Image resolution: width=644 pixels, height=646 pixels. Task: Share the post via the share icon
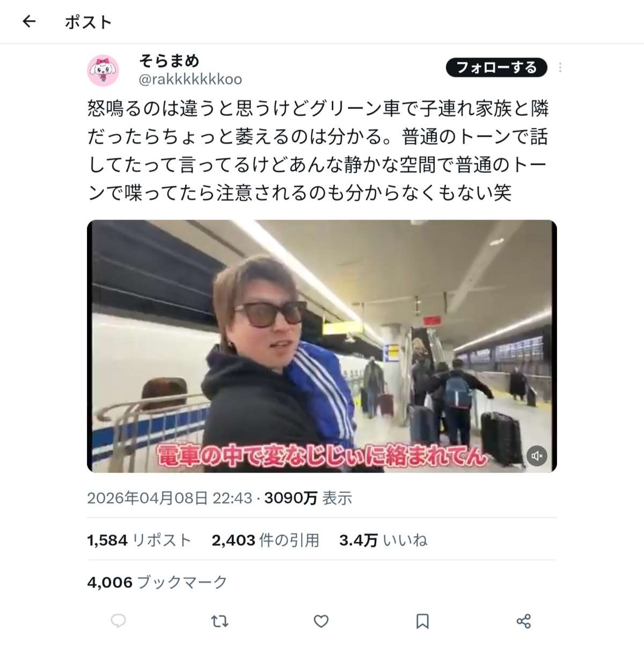click(523, 621)
